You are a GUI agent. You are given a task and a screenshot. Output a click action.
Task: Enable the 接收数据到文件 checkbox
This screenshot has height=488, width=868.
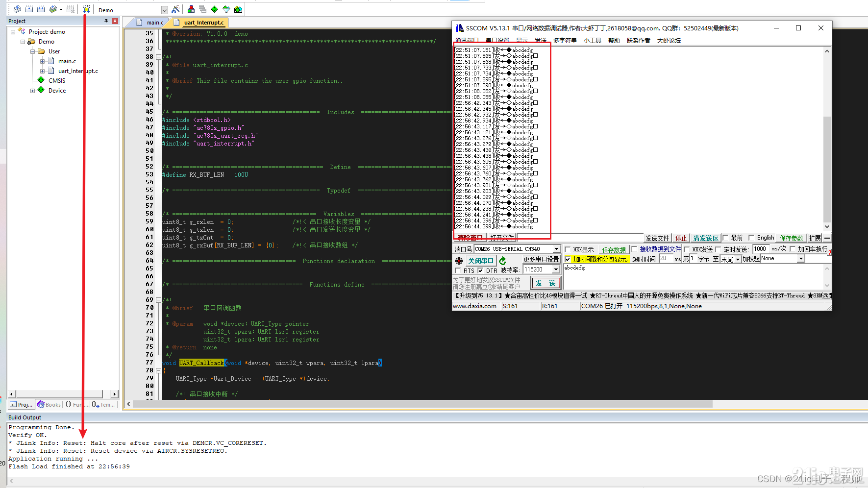click(x=634, y=249)
